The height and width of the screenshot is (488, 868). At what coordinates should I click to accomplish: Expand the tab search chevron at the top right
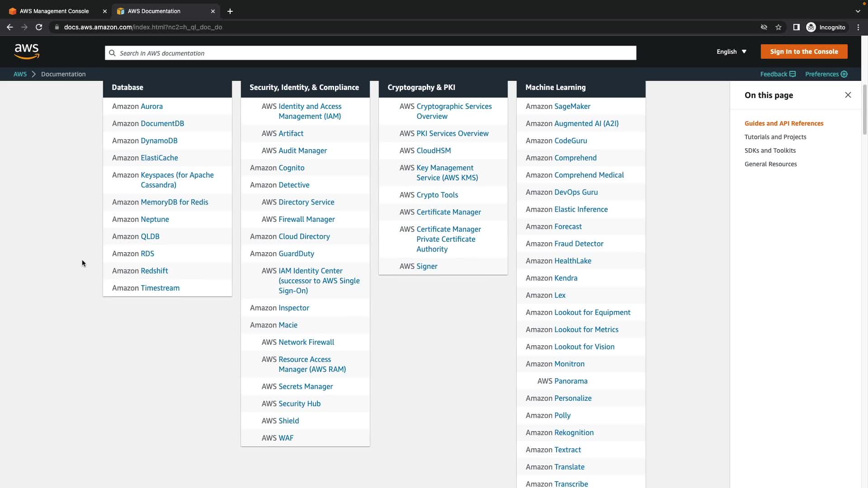coord(858,11)
